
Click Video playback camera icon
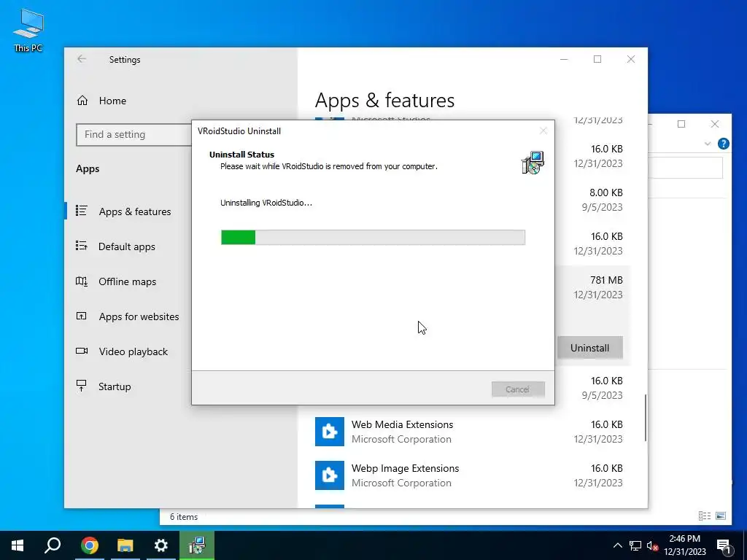click(x=82, y=351)
